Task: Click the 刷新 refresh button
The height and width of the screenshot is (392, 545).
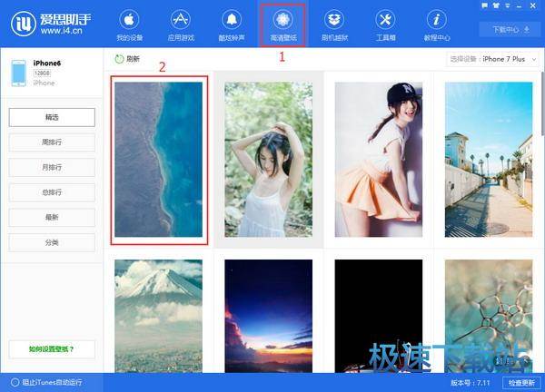Action: pyautogui.click(x=127, y=59)
